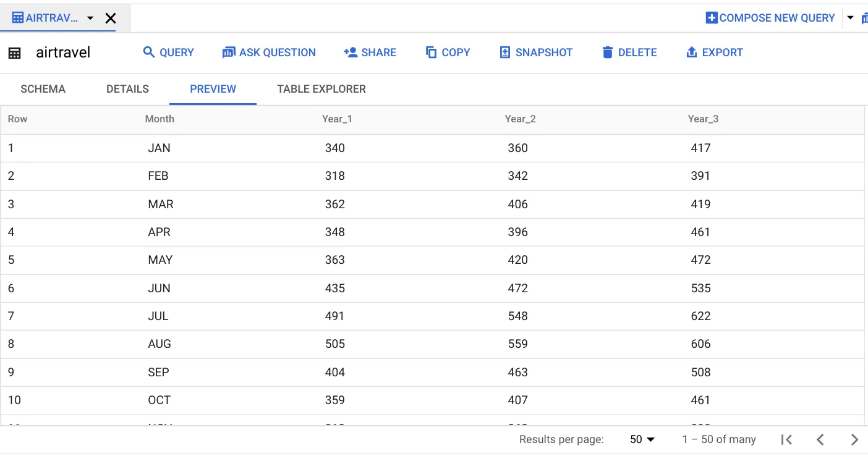Close the AIRTRAVEL tab

pyautogui.click(x=111, y=19)
